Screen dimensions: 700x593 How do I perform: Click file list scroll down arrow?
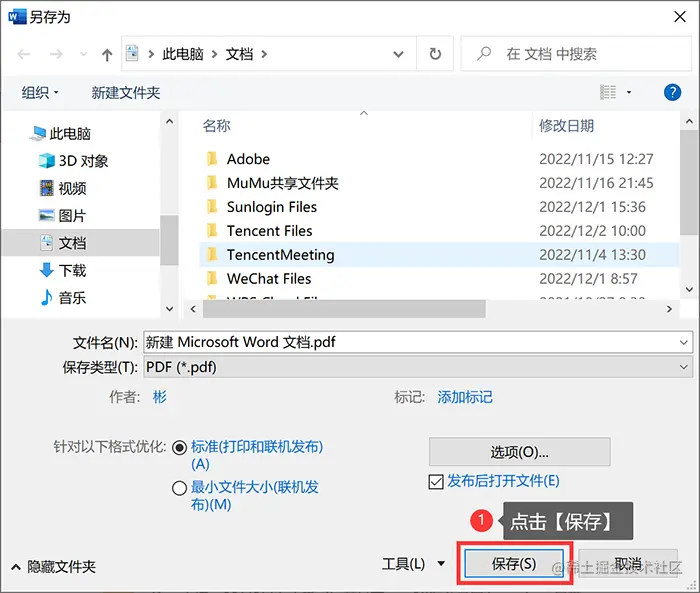689,289
